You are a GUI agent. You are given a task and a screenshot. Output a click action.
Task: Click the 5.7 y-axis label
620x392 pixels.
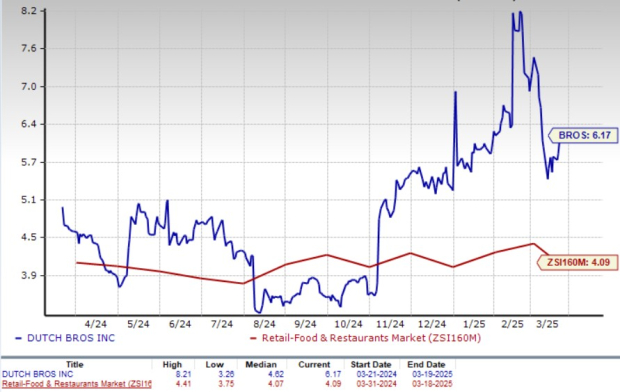coord(28,162)
